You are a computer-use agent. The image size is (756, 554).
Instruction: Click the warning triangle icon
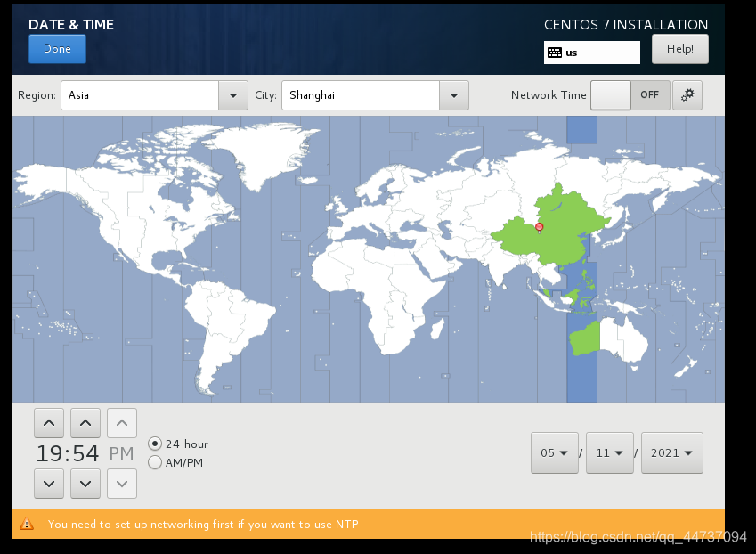[x=27, y=524]
